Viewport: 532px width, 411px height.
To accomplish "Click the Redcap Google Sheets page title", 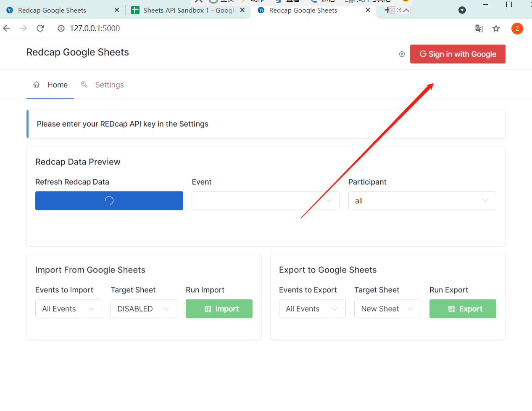I will coord(78,52).
